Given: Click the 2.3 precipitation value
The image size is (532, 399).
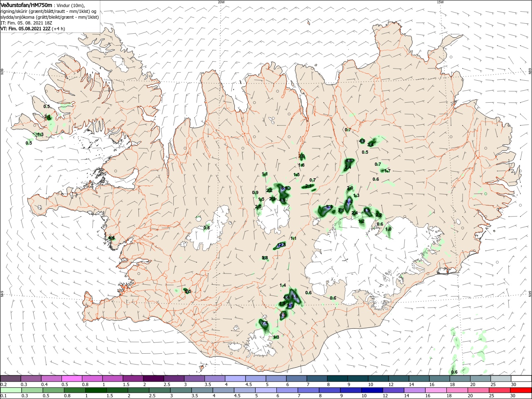Looking at the screenshot, I should point(273,199).
